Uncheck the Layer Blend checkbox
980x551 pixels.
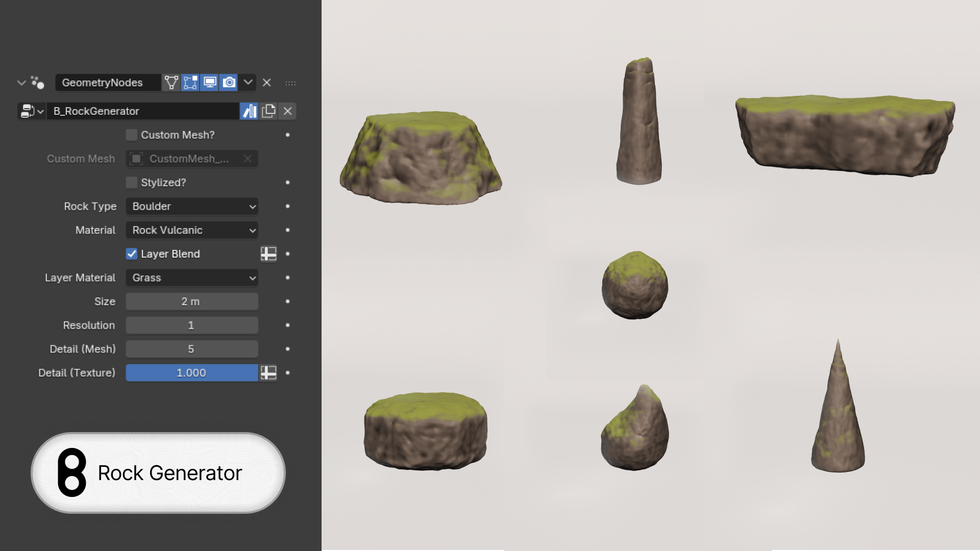132,254
